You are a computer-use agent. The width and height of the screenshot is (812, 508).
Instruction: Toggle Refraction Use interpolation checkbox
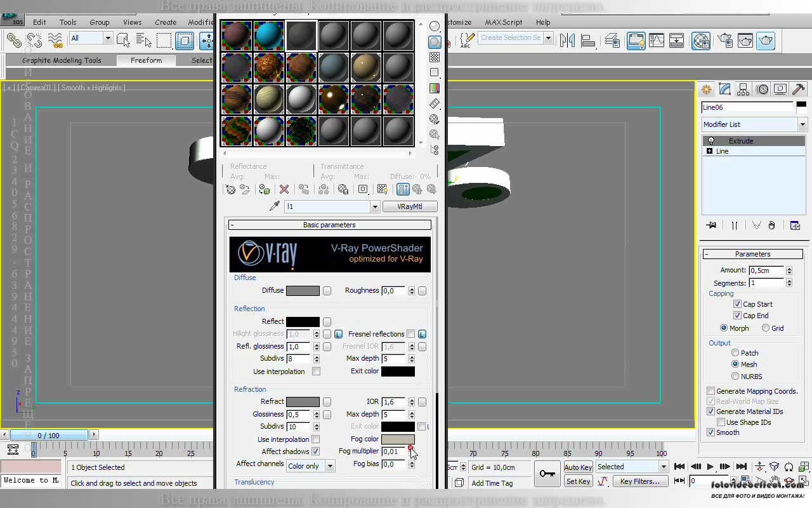click(x=315, y=439)
